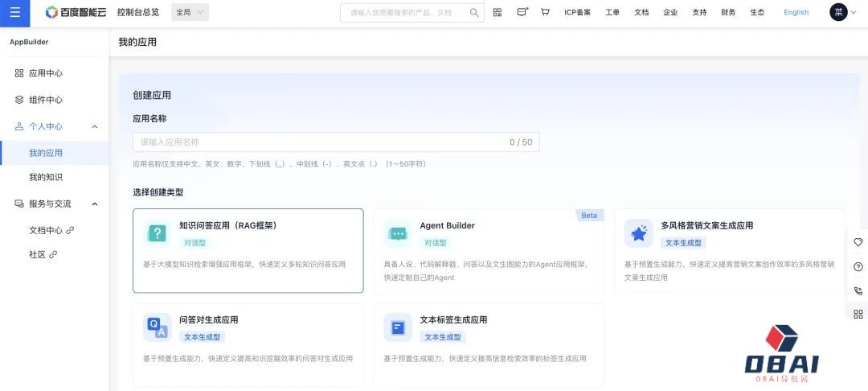Screen dimensions: 868x391
Task: Open the hamburger menu in top-left corner
Action: coord(14,13)
